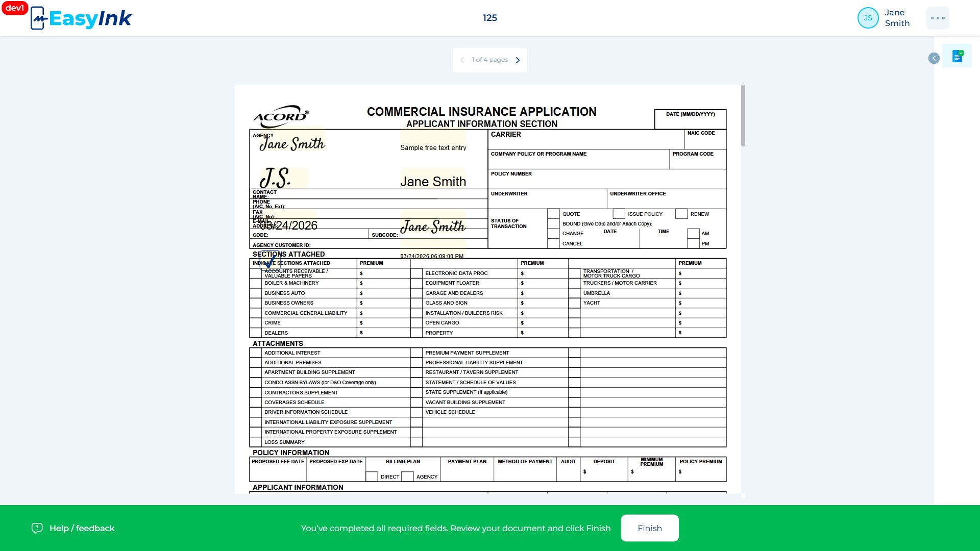Check the ADDITIONAL INTEREST attachment box
This screenshot has height=551, width=980.
coord(256,353)
